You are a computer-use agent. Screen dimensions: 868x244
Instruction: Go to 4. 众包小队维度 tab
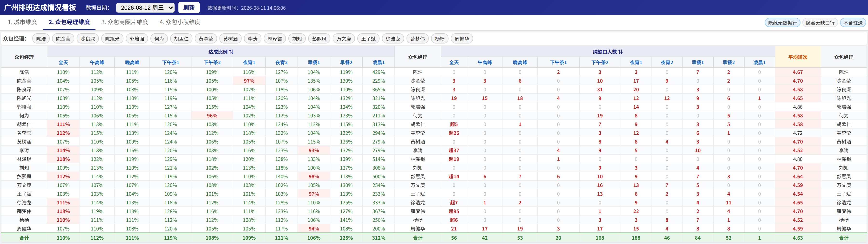pos(180,22)
